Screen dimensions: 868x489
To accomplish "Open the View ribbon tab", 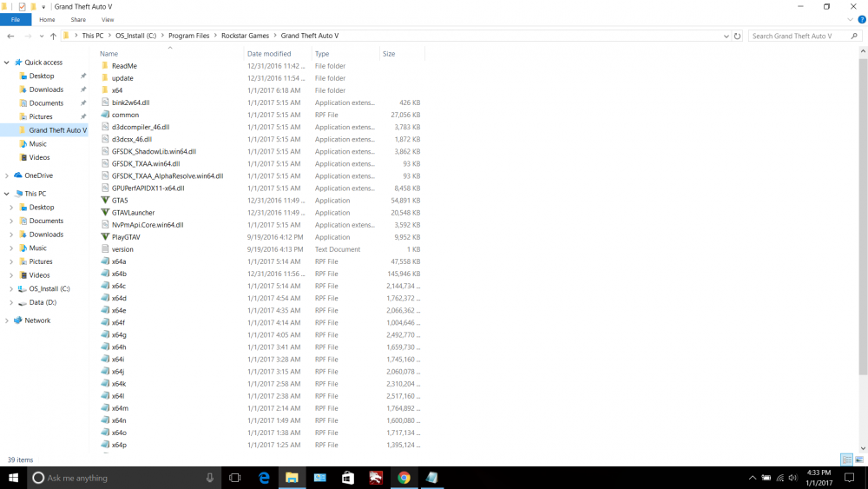I will click(x=108, y=19).
